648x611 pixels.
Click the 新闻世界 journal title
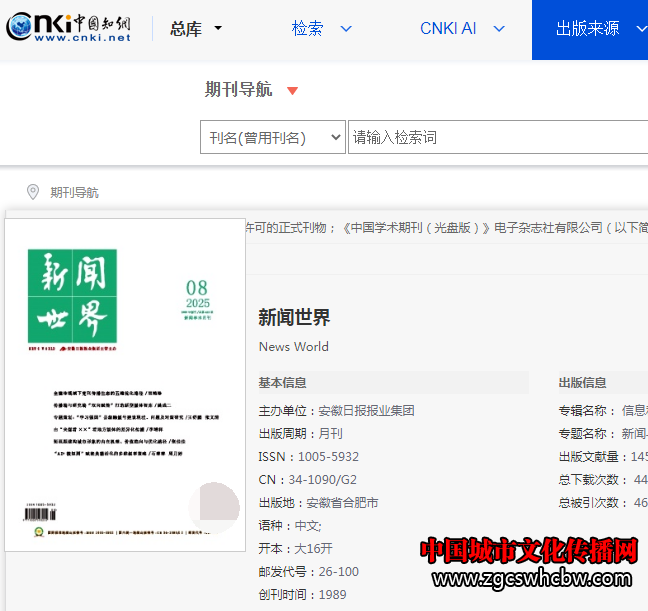[x=294, y=318]
